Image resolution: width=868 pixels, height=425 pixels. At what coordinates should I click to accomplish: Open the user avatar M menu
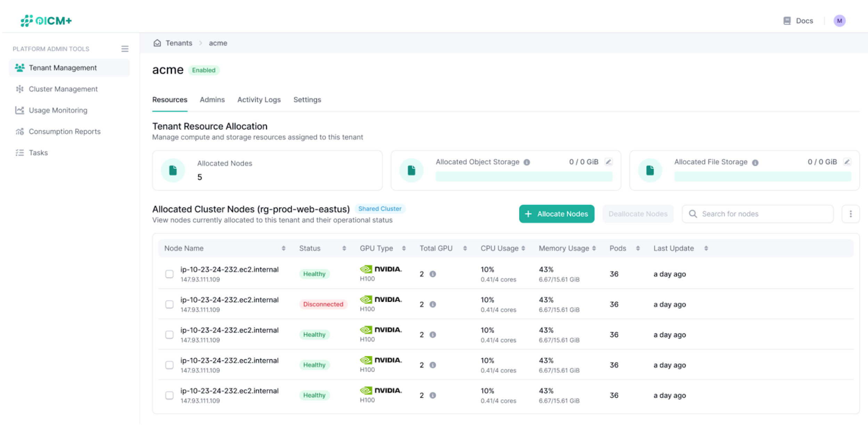click(x=839, y=21)
